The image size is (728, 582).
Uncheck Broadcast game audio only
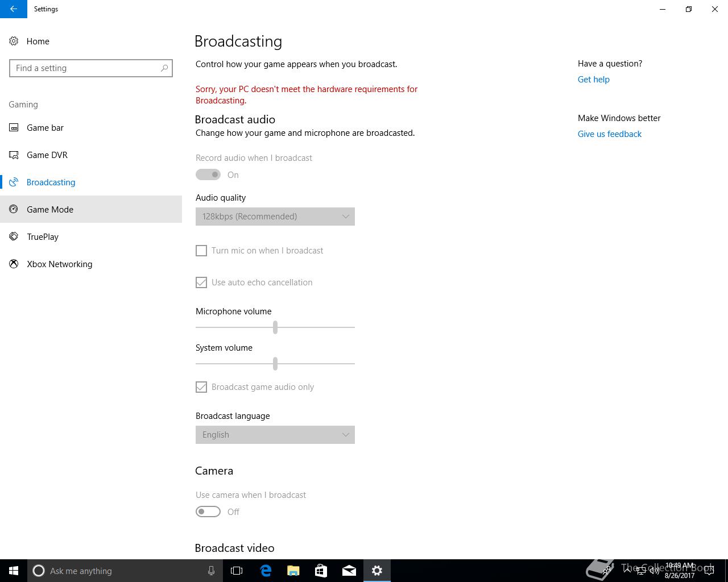pyautogui.click(x=201, y=387)
